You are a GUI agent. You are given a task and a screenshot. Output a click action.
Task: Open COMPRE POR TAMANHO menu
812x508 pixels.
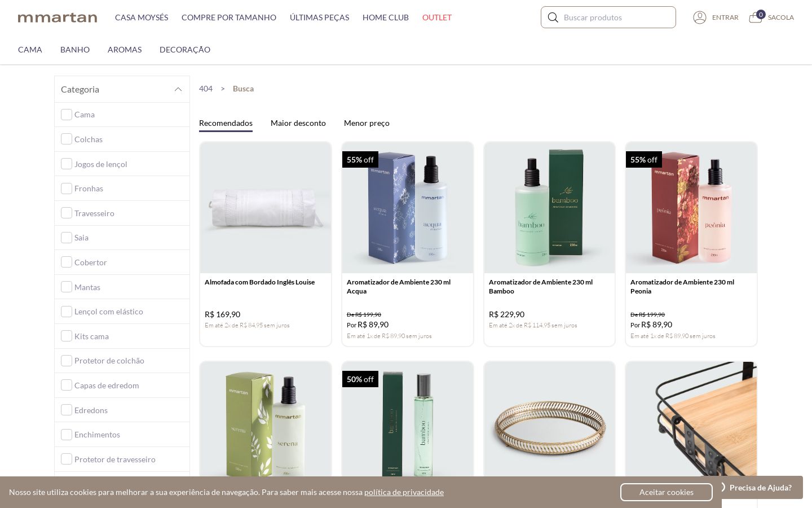229,17
